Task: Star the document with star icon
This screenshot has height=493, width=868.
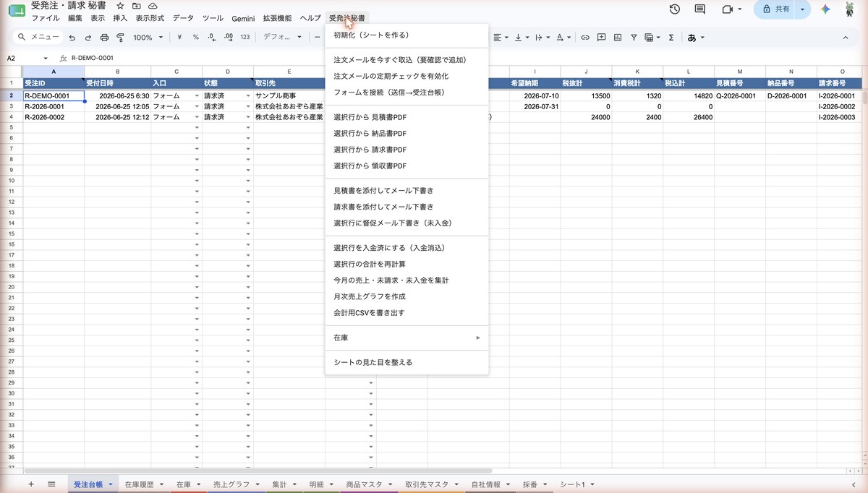Action: [120, 6]
